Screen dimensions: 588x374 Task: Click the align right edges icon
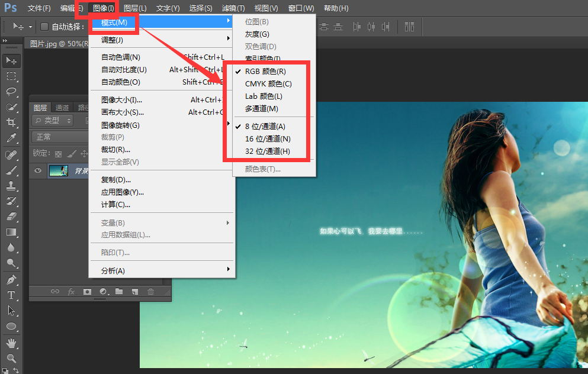click(385, 27)
